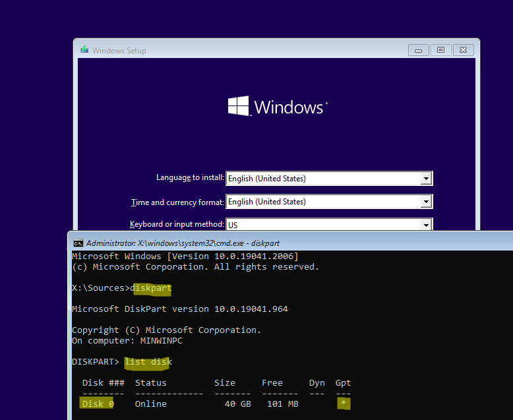Click the Keyboard or input method arrow button
Viewport: 513px width, 420px height.
(x=426, y=225)
